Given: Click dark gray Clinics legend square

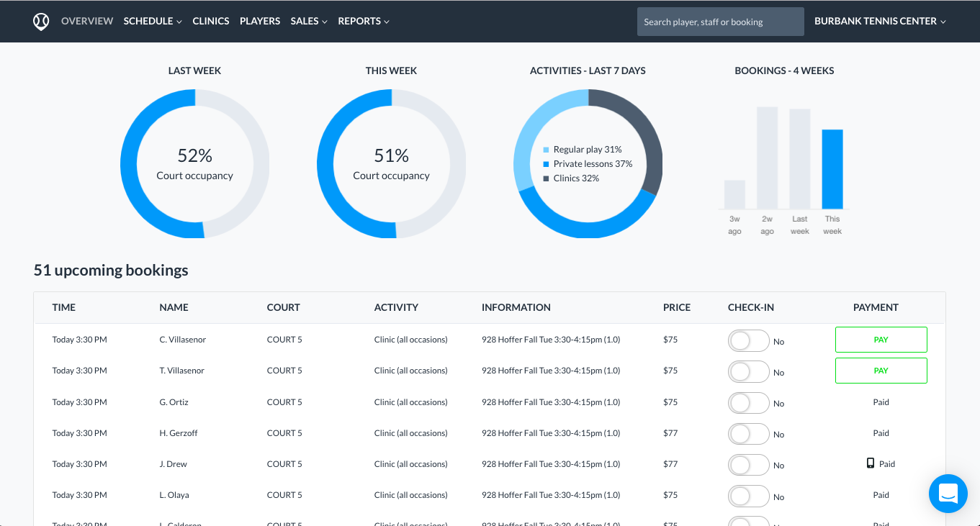Looking at the screenshot, I should click(546, 178).
